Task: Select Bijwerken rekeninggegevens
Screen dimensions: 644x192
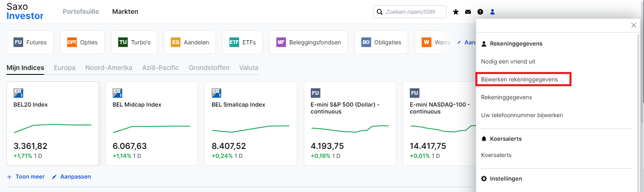Action: 519,79
